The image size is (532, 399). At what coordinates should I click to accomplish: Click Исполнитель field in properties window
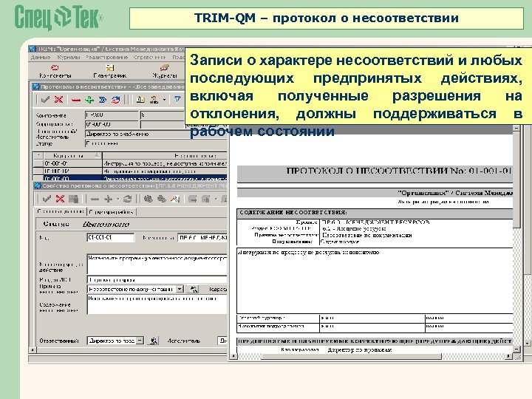pos(222,341)
